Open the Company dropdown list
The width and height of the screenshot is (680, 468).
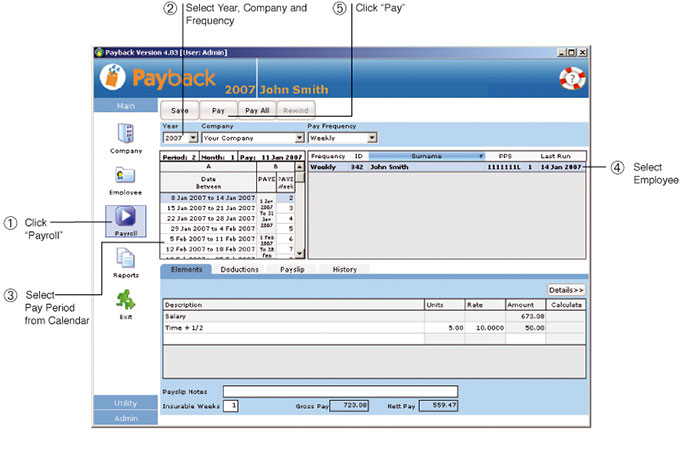tap(299, 138)
